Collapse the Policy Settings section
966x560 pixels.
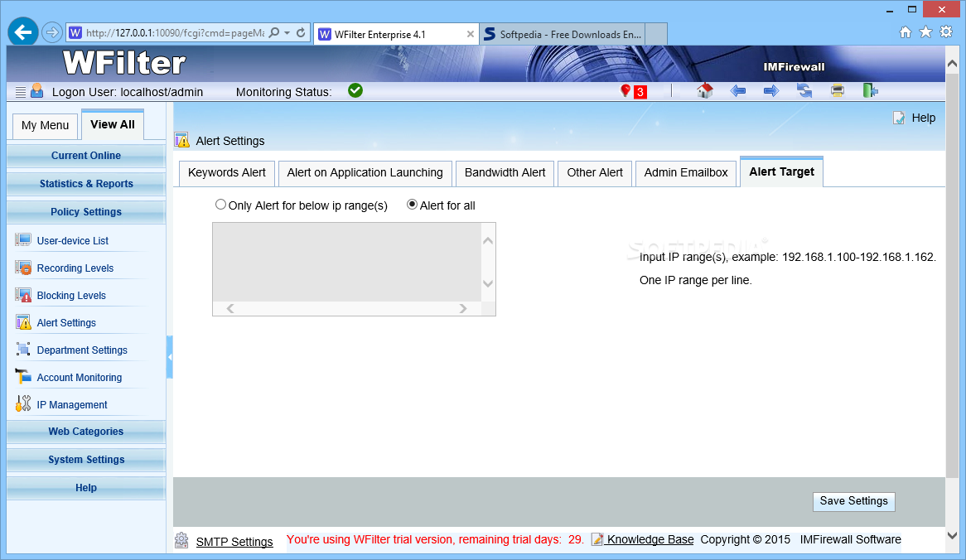point(86,212)
